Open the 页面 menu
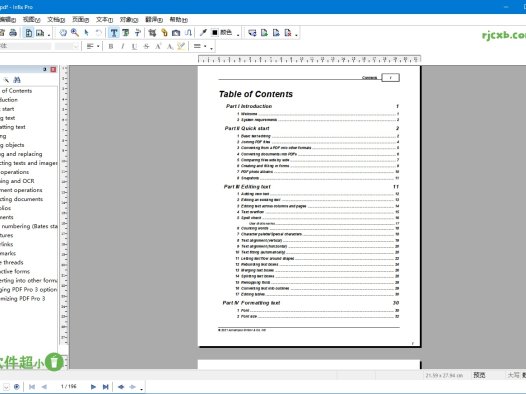Image resolution: width=526 pixels, height=394 pixels. 80,20
